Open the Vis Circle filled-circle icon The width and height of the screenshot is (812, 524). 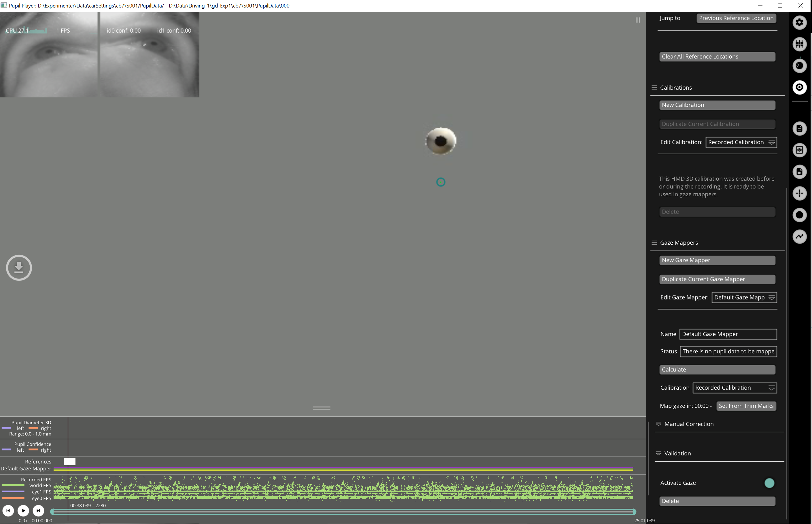coord(799,215)
